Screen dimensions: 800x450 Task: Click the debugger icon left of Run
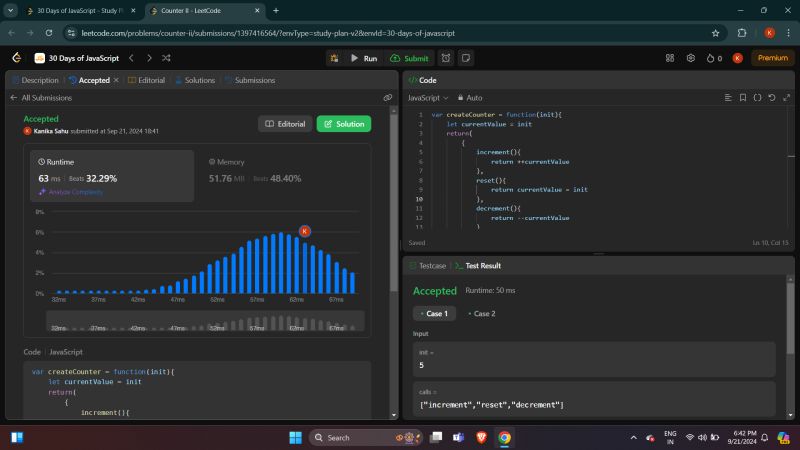tap(334, 58)
